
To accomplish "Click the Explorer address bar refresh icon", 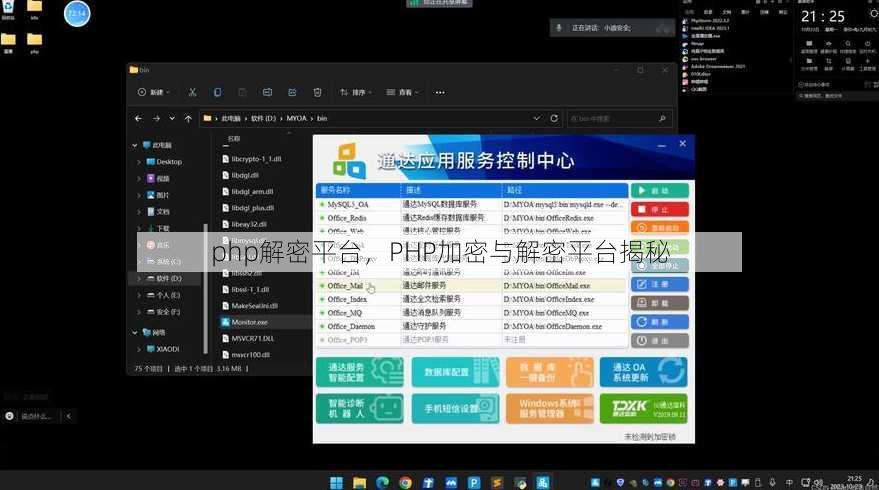I will click(554, 119).
